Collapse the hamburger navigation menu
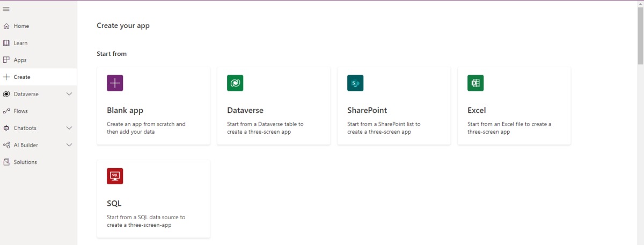Screen dimensions: 644x245 point(6,9)
